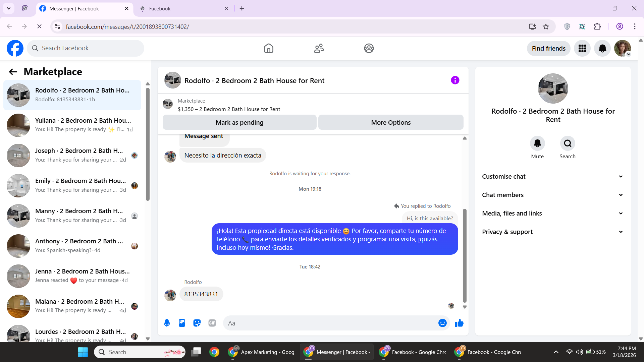Open the GIF picker icon
644x362 pixels.
[212, 323]
